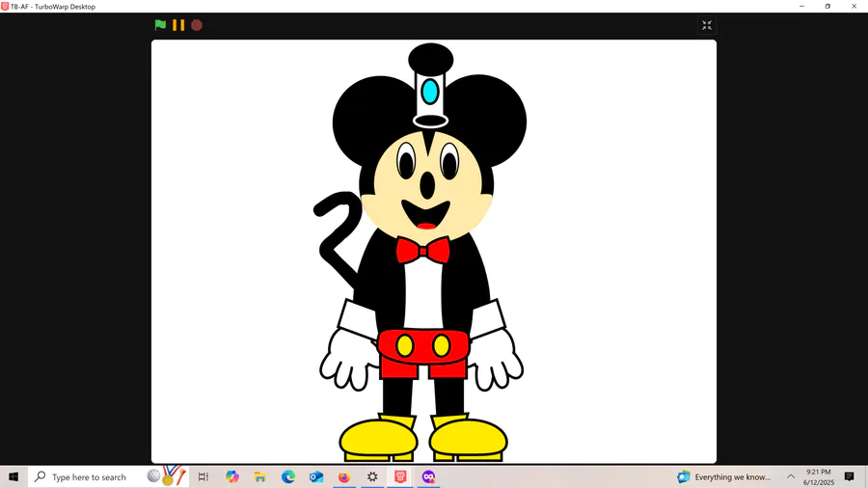The width and height of the screenshot is (868, 488).
Task: Click the search highlights golf medal image
Action: [167, 475]
